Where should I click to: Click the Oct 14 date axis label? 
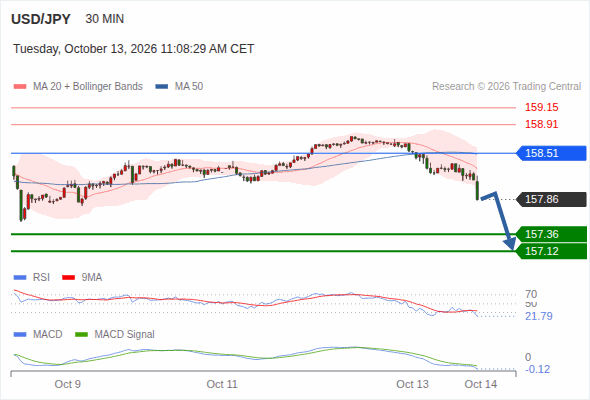pos(481,384)
